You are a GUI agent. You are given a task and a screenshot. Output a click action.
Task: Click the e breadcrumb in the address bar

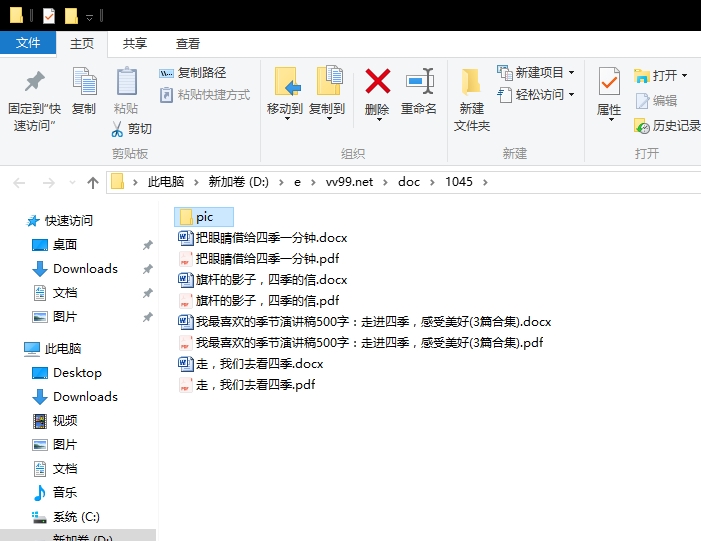point(297,182)
